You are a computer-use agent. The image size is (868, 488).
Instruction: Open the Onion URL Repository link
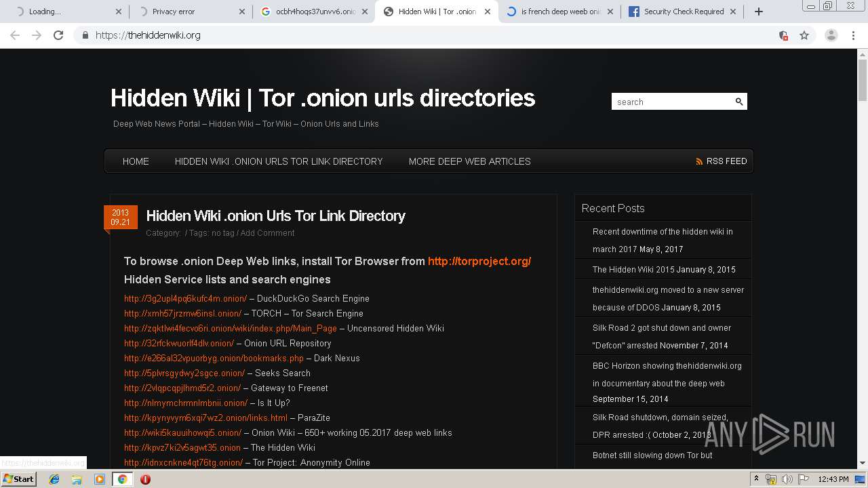tap(179, 343)
